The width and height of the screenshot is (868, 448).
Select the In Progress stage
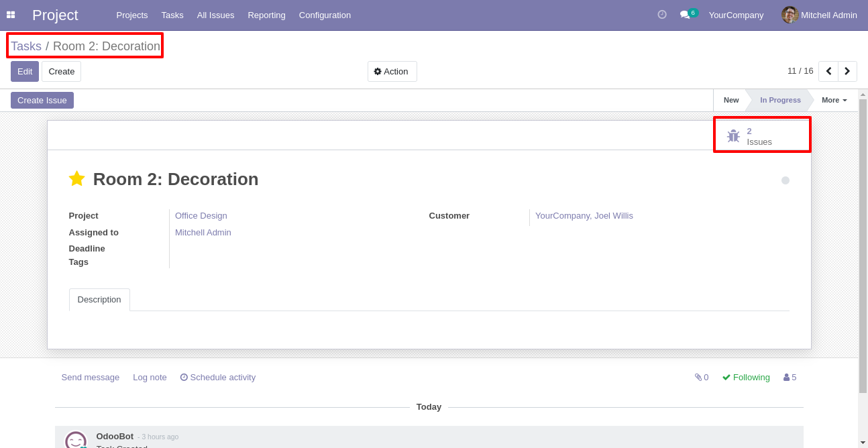coord(780,100)
